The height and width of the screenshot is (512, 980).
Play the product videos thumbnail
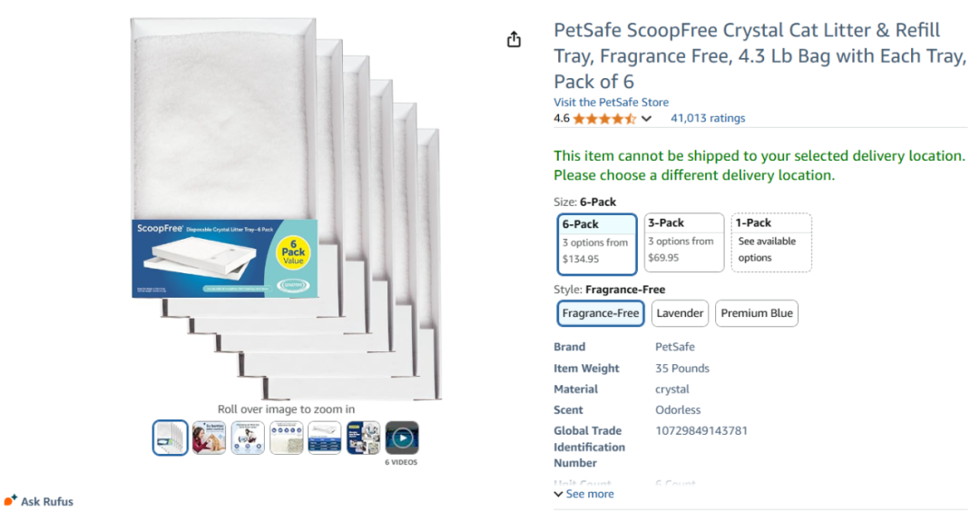[x=402, y=438]
